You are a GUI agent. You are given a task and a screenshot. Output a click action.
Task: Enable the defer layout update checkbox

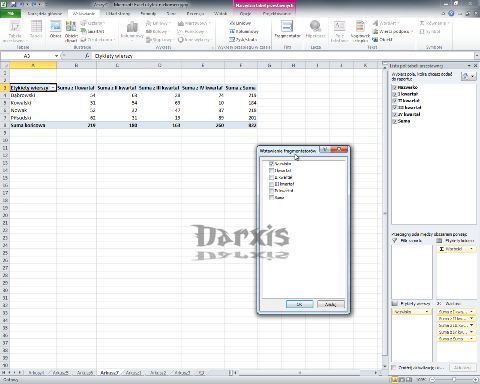tap(394, 367)
